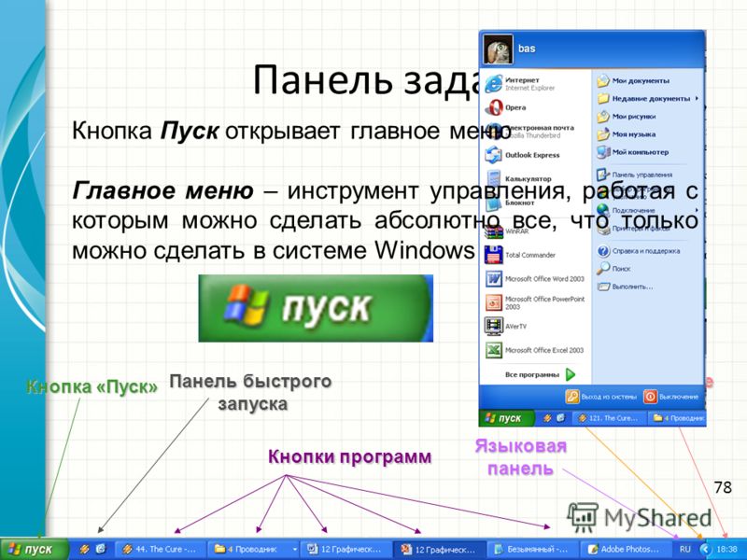Switch to 44. The Cure taskbar button
The width and height of the screenshot is (747, 560).
tap(161, 549)
